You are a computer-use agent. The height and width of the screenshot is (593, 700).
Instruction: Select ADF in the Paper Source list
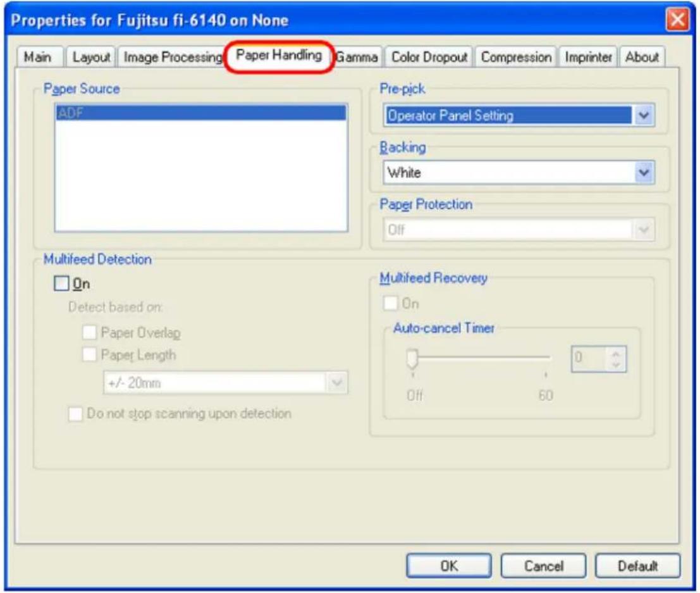[201, 113]
